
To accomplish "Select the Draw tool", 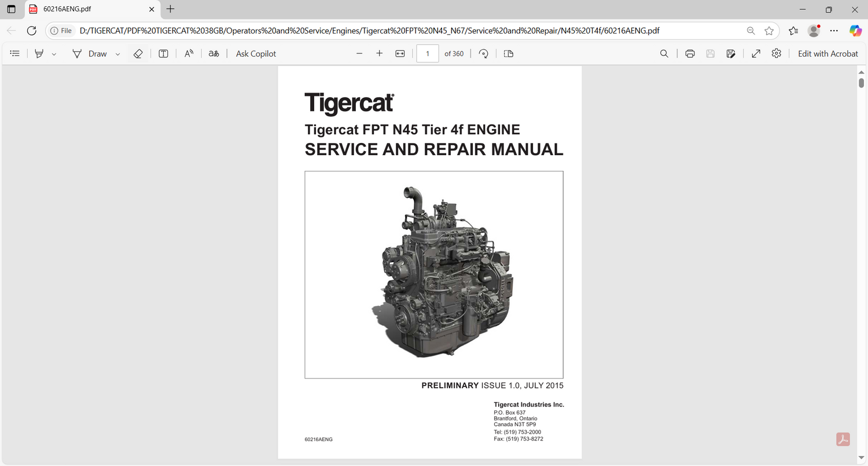I will point(90,53).
